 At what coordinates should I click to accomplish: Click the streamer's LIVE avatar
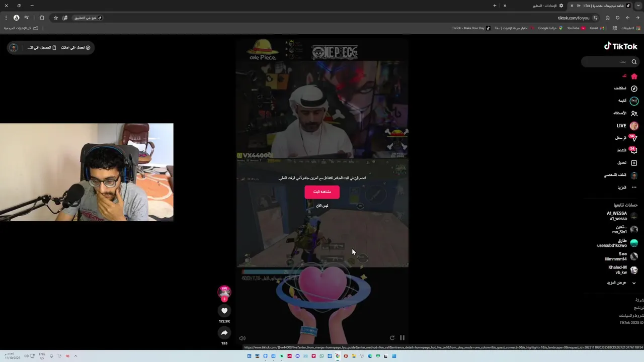pyautogui.click(x=224, y=292)
